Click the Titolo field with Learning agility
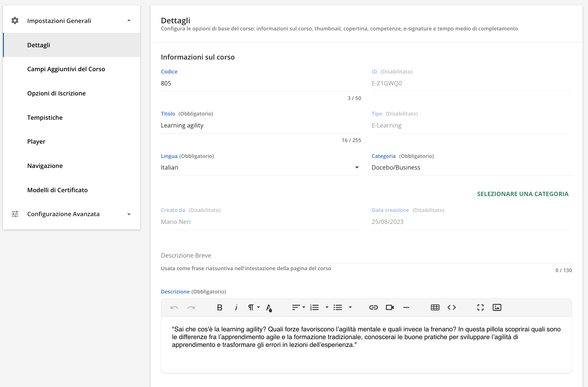588x387 pixels. [x=261, y=126]
